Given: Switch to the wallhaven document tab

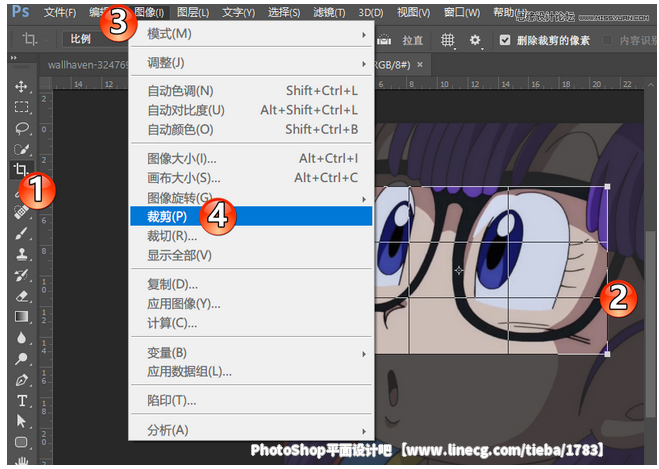Looking at the screenshot, I should (87, 65).
